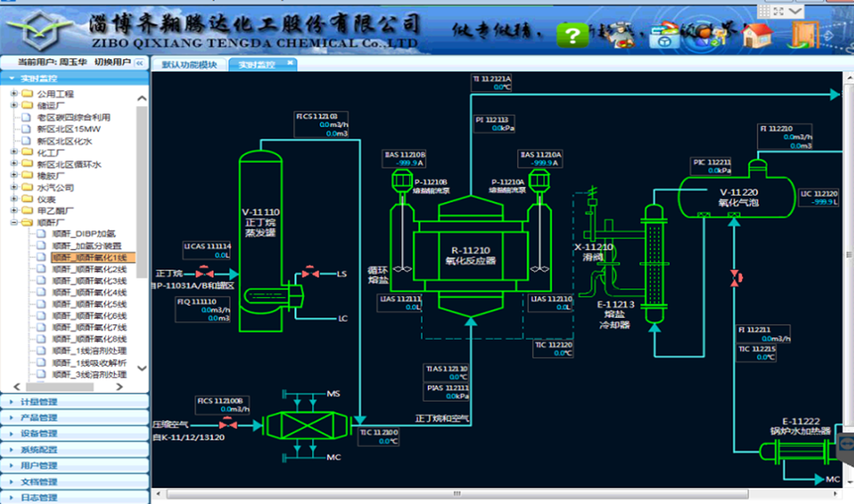Viewport: 854px width, 504px height.
Task: Click the R-11210 氧化反应器 reactor symbol
Action: 471,255
